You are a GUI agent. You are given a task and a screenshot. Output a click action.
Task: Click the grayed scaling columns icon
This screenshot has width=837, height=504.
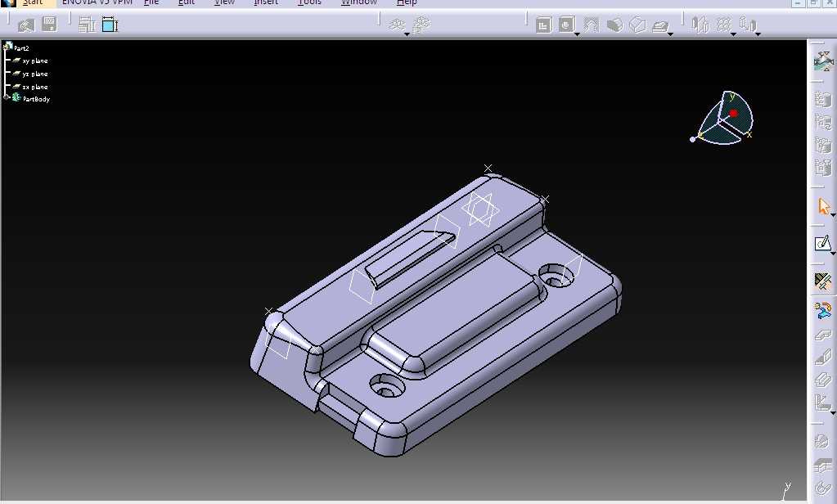pyautogui.click(x=747, y=25)
